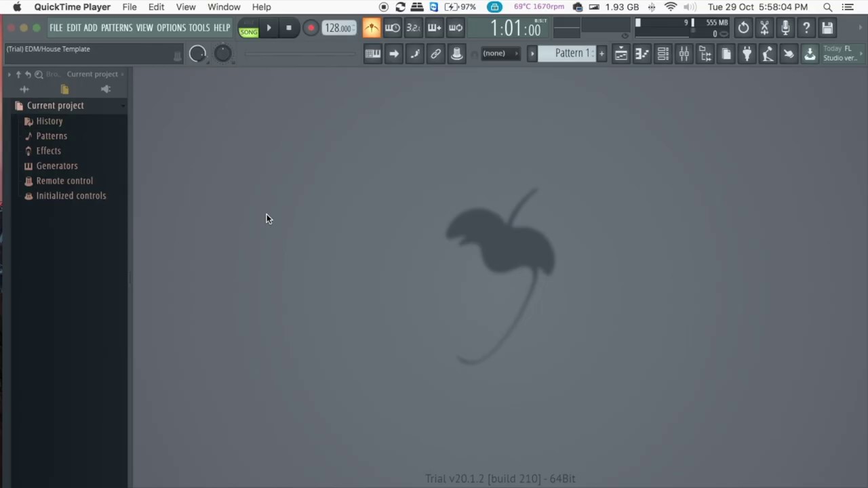The image size is (868, 488).
Task: Open the Piano roll window
Action: (642, 54)
